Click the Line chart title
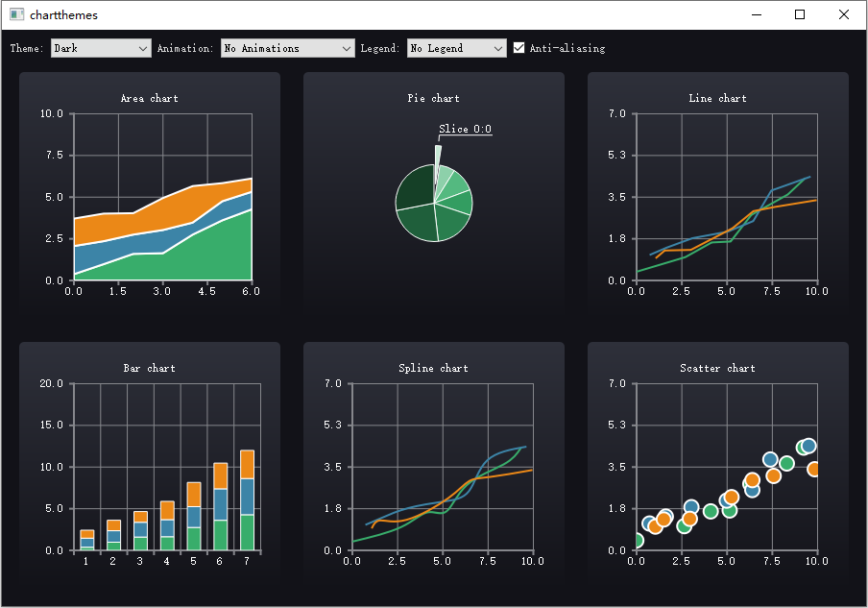The image size is (868, 608). pos(717,98)
